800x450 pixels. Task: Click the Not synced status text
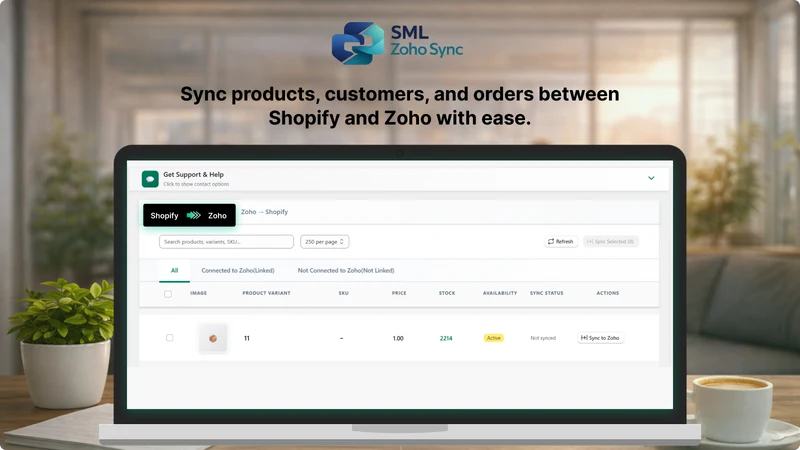(x=543, y=338)
